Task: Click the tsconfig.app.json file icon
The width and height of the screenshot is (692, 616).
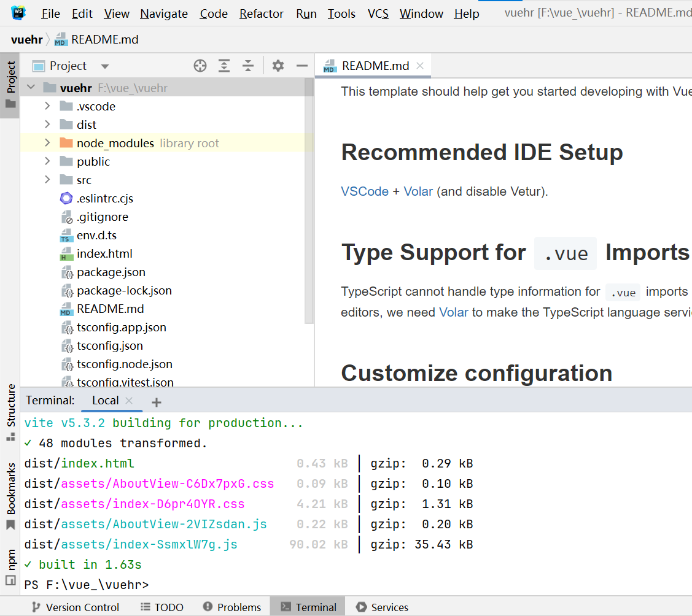Action: [x=67, y=328]
